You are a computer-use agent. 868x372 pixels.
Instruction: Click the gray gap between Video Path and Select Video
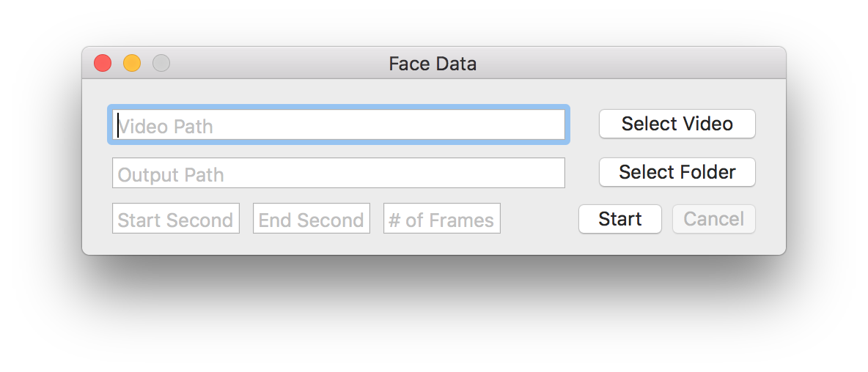pyautogui.click(x=583, y=124)
